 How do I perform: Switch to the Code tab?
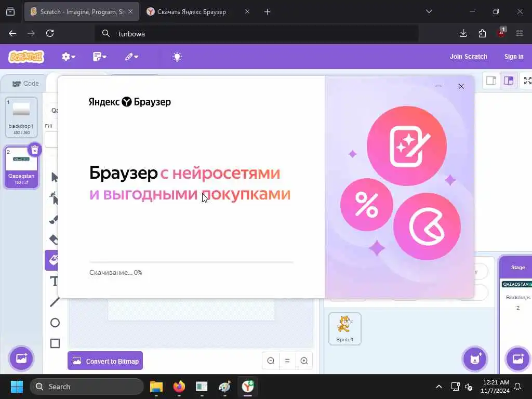pyautogui.click(x=25, y=84)
